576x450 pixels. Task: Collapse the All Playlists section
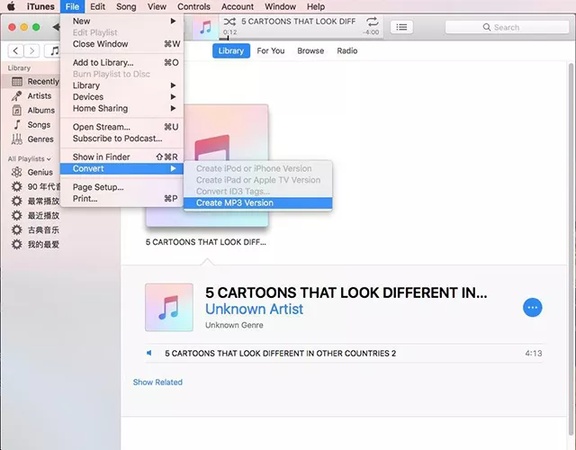click(x=29, y=159)
